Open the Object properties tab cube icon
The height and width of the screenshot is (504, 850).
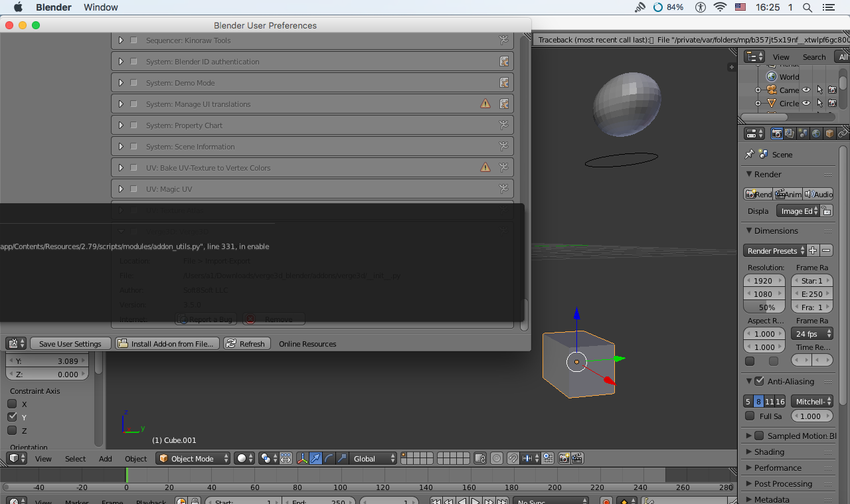[829, 133]
